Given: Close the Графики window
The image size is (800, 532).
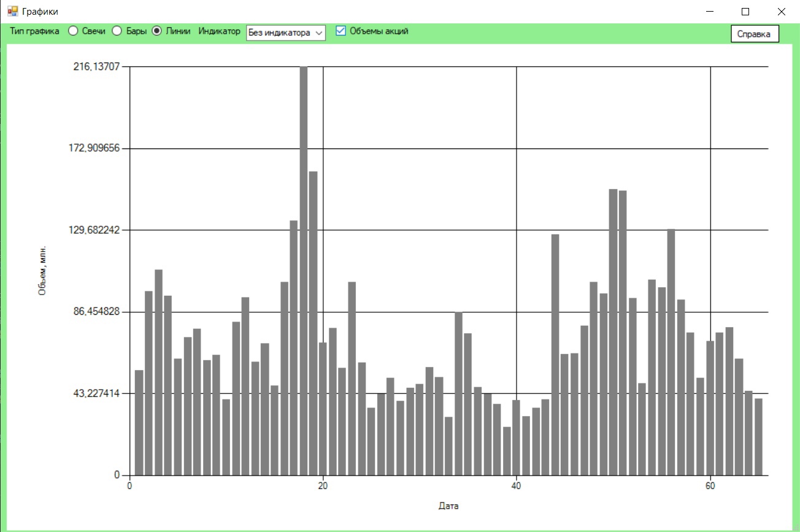Looking at the screenshot, I should tap(781, 11).
